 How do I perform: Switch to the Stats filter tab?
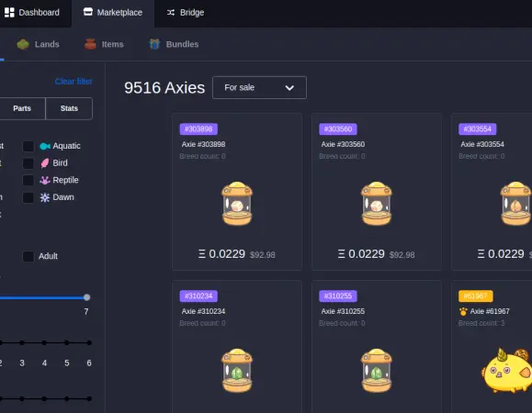pos(69,108)
